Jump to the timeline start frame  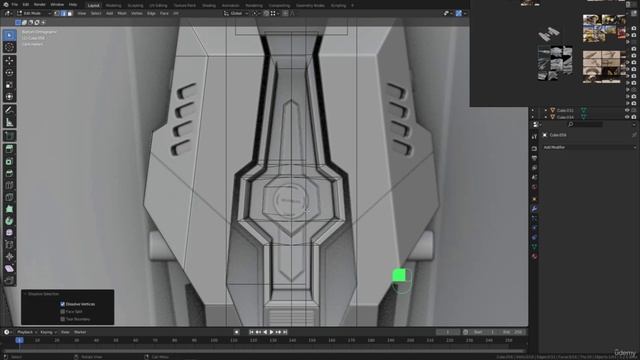[x=251, y=332]
